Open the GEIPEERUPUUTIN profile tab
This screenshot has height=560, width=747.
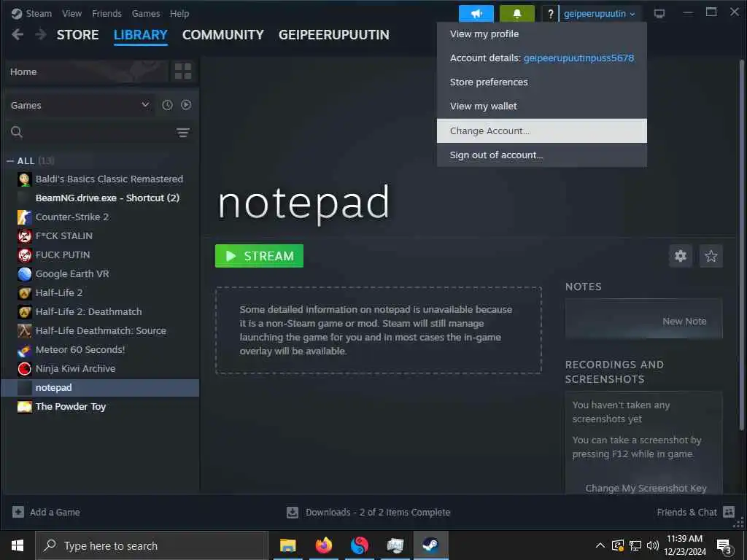click(x=334, y=35)
